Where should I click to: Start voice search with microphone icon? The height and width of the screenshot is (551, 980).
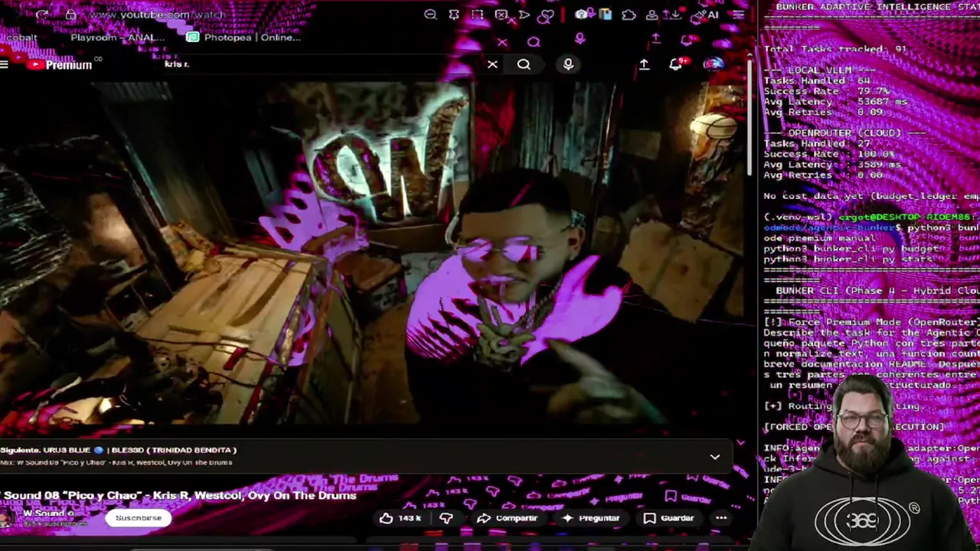point(568,64)
